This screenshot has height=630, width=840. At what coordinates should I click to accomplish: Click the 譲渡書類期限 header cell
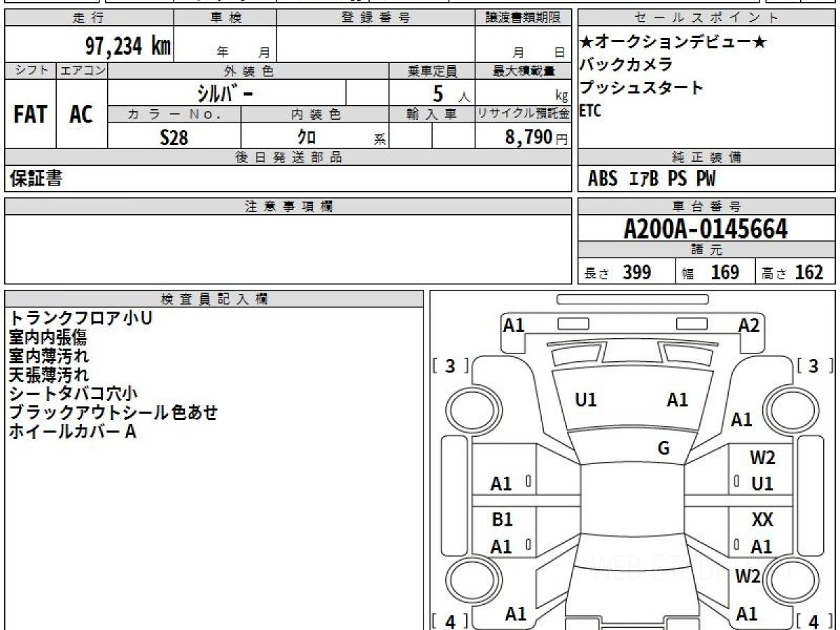(x=524, y=18)
